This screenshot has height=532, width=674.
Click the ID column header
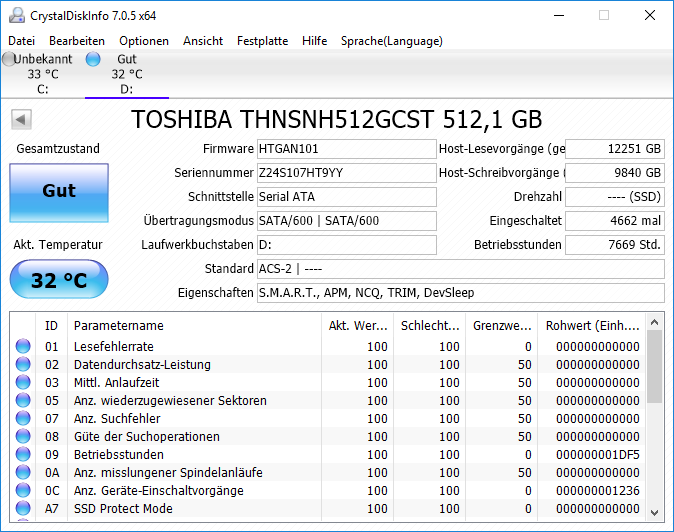(51, 325)
